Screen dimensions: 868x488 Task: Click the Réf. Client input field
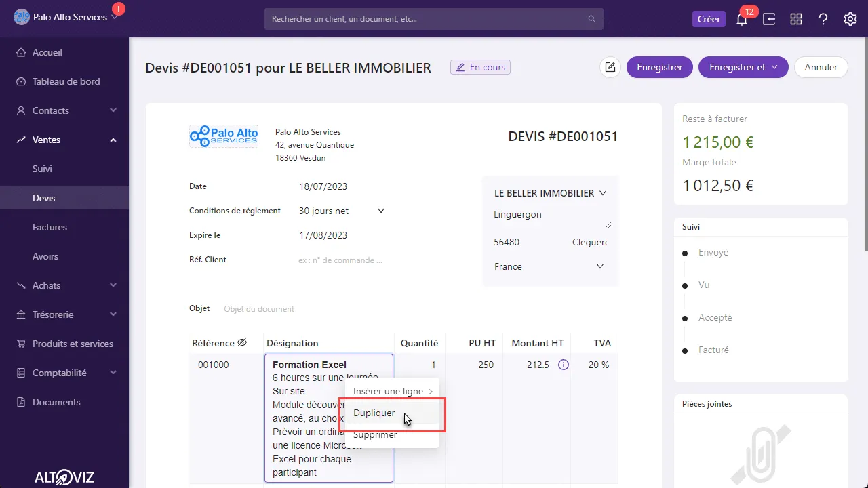pos(342,260)
